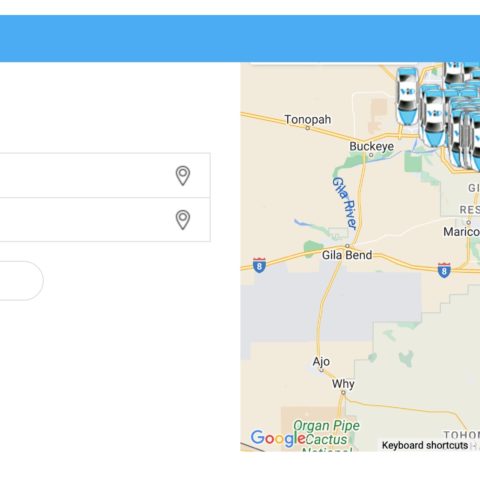Select the Ajo town label
The image size is (480, 480).
click(x=321, y=362)
